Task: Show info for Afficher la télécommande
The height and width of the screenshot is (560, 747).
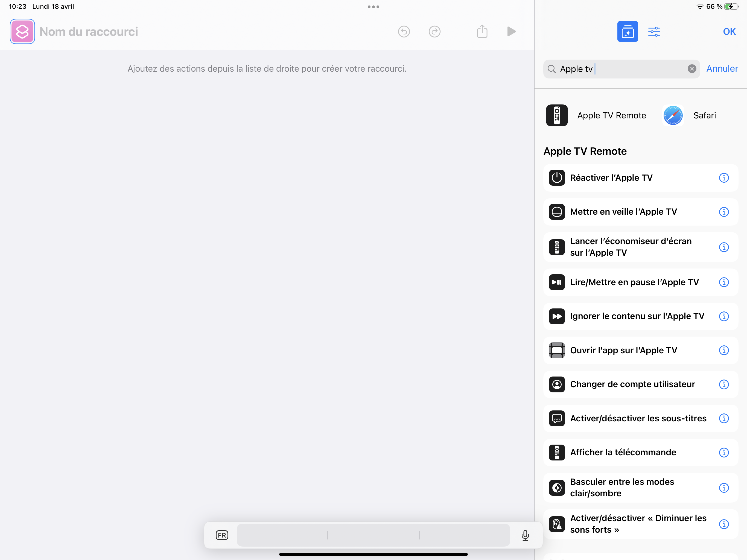Action: 723,452
